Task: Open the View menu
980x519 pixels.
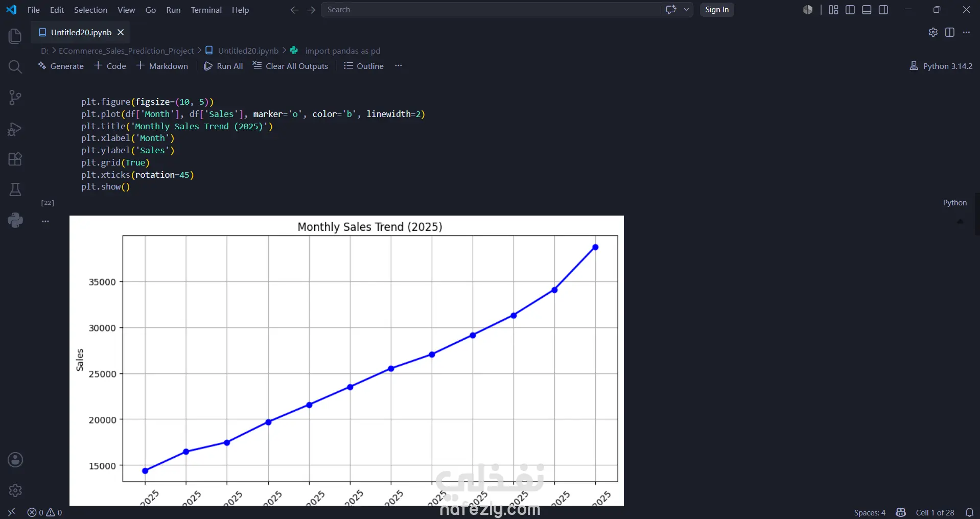Action: 126,10
